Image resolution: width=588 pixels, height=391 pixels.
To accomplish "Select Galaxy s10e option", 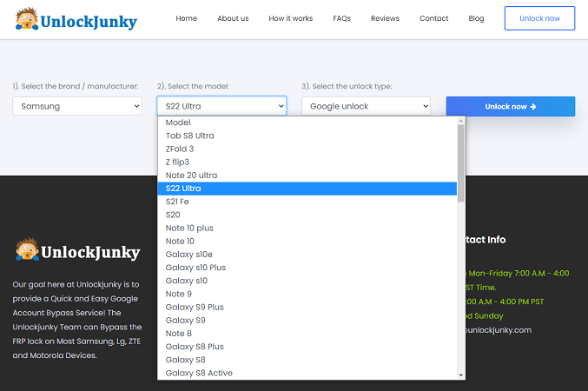I will tap(307, 255).
